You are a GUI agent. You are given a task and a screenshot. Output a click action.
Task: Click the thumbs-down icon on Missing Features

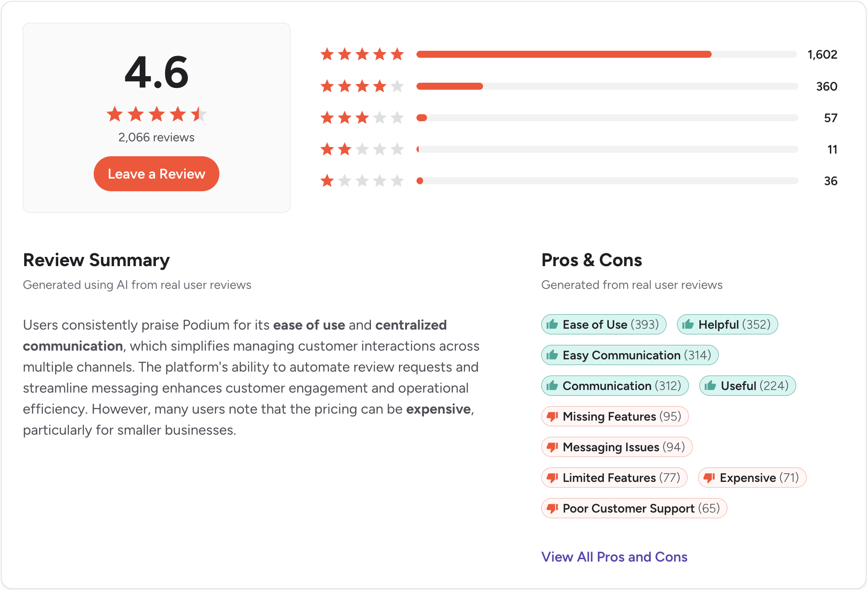click(552, 416)
